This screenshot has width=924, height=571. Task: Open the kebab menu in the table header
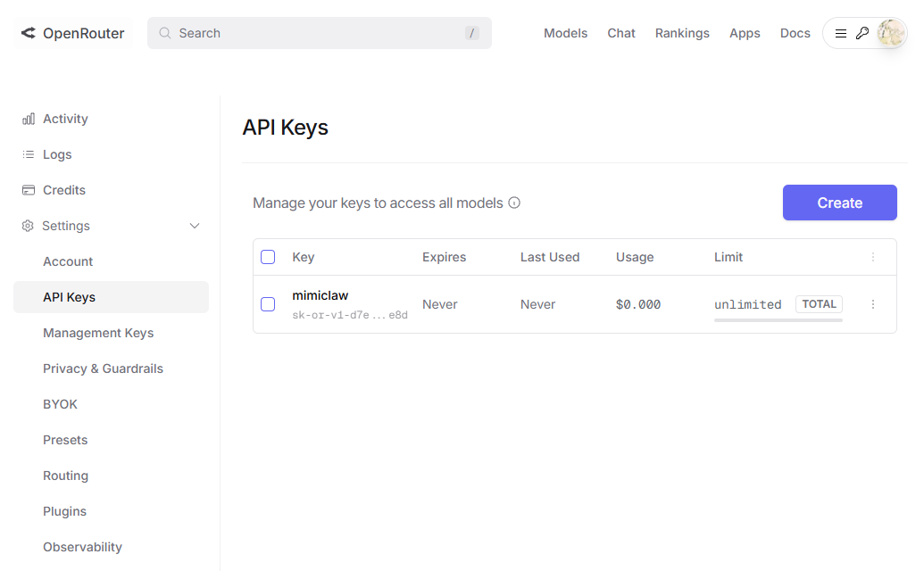872,257
